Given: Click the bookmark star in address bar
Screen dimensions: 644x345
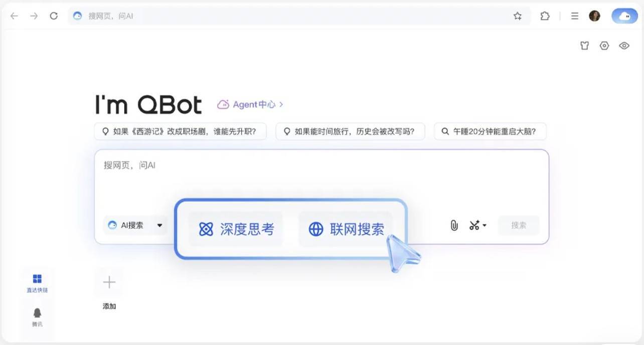Looking at the screenshot, I should pyautogui.click(x=517, y=16).
